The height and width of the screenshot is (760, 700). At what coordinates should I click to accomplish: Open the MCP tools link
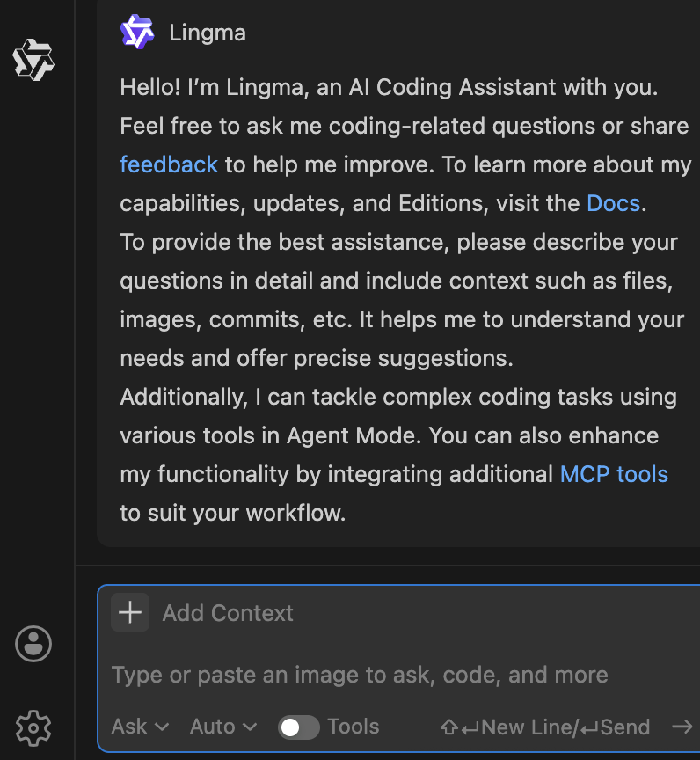[x=614, y=474]
